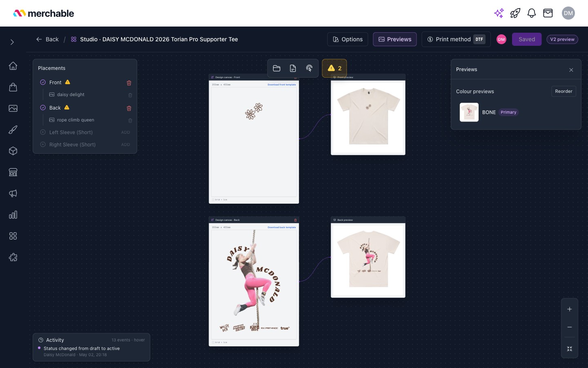Screen dimensions: 588x368
Task: Click the AI sparkles icon in header
Action: pos(499,13)
